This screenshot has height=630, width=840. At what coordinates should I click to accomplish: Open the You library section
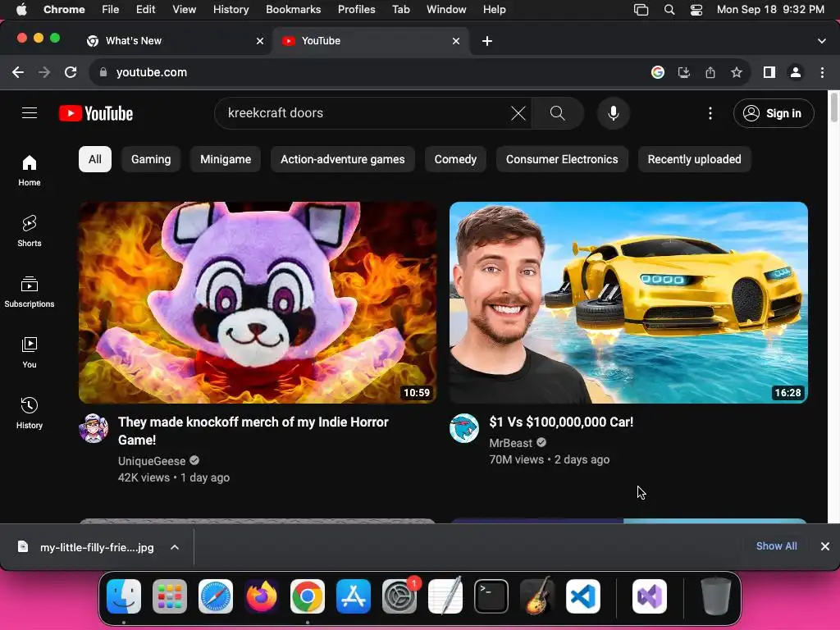coord(30,353)
